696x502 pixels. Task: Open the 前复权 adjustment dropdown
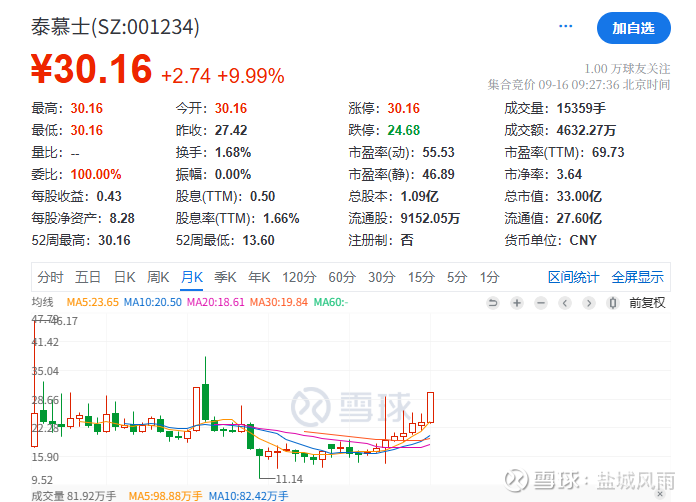click(647, 303)
